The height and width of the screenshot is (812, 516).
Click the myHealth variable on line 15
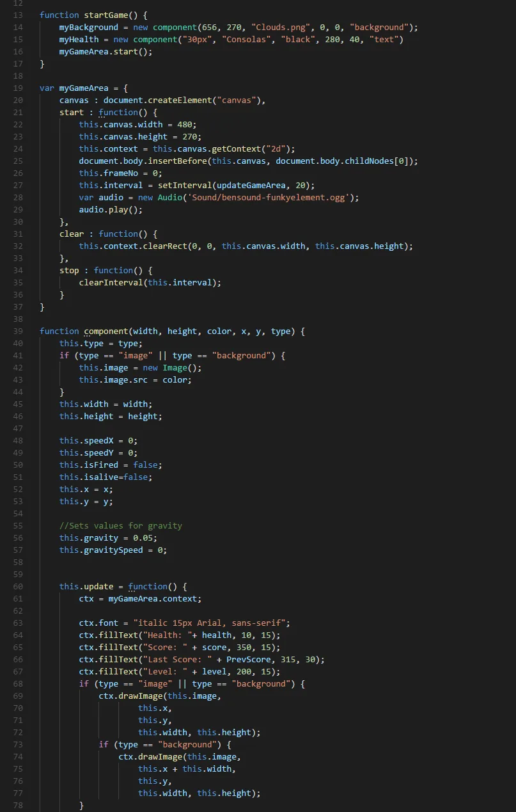(x=79, y=39)
